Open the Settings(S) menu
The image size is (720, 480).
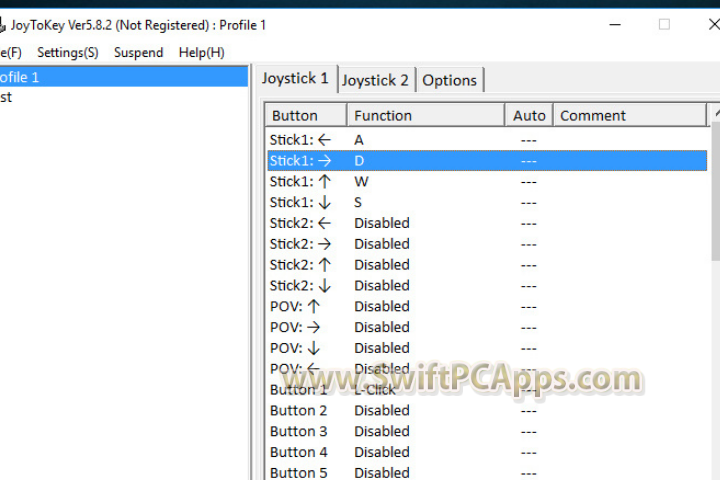coord(68,53)
